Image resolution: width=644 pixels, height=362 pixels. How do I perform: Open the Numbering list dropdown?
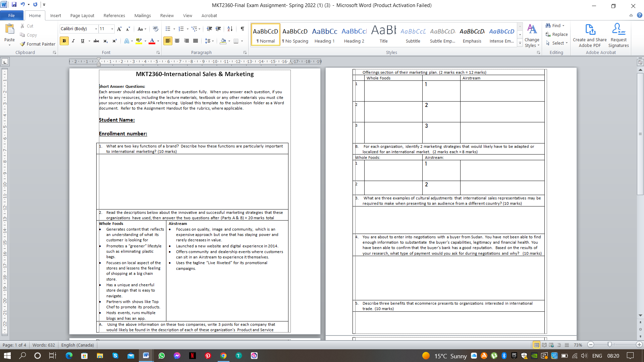[187, 29]
